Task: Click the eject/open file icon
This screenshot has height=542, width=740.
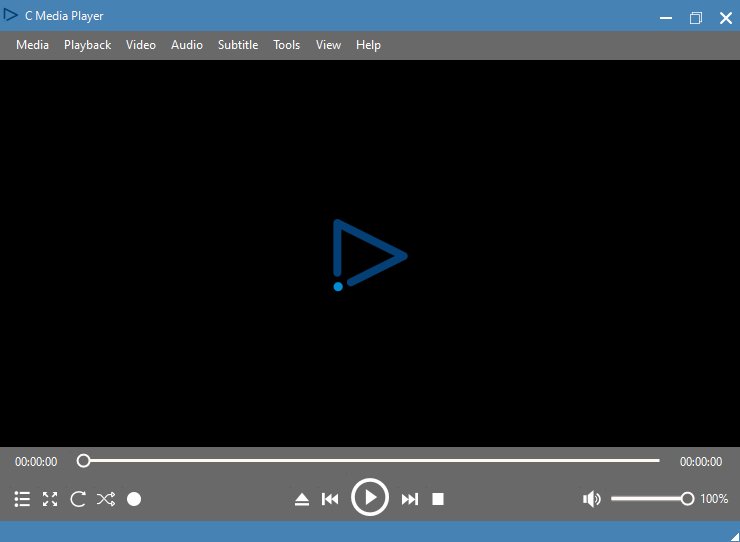Action: coord(302,499)
